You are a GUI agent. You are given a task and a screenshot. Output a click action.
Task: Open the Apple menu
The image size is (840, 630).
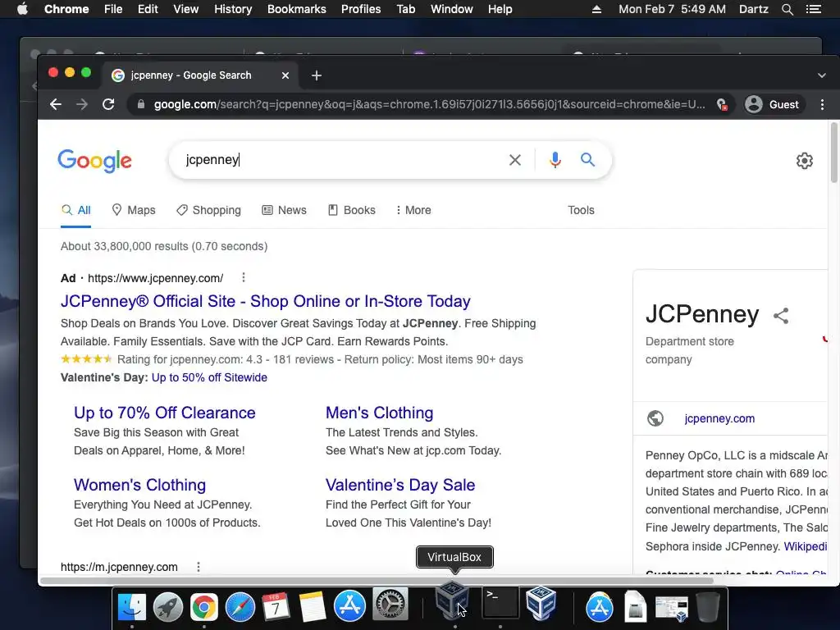pyautogui.click(x=22, y=9)
